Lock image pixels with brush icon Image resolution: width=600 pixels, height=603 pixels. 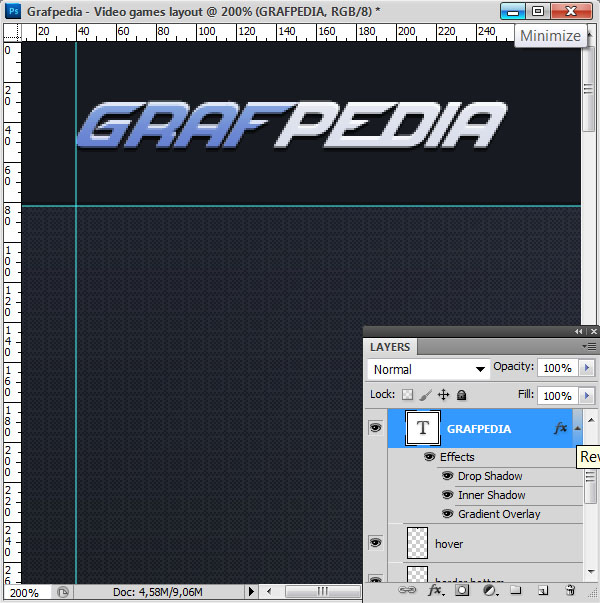[425, 395]
